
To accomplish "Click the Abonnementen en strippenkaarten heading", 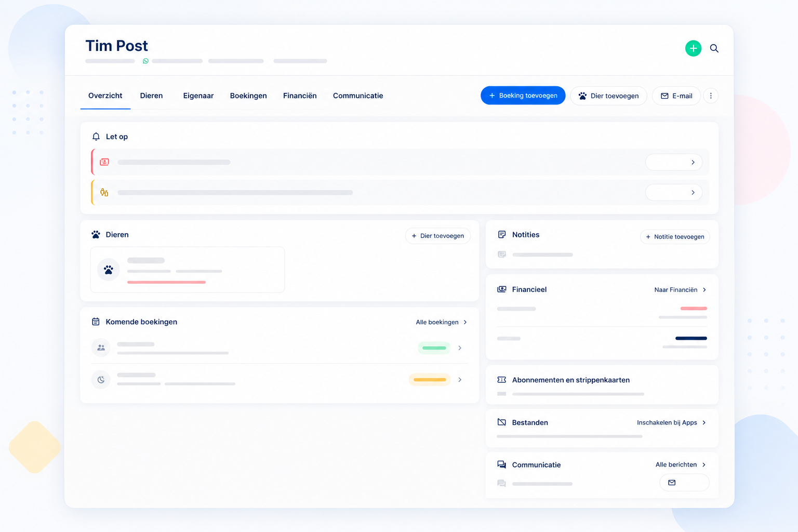I will (x=571, y=380).
